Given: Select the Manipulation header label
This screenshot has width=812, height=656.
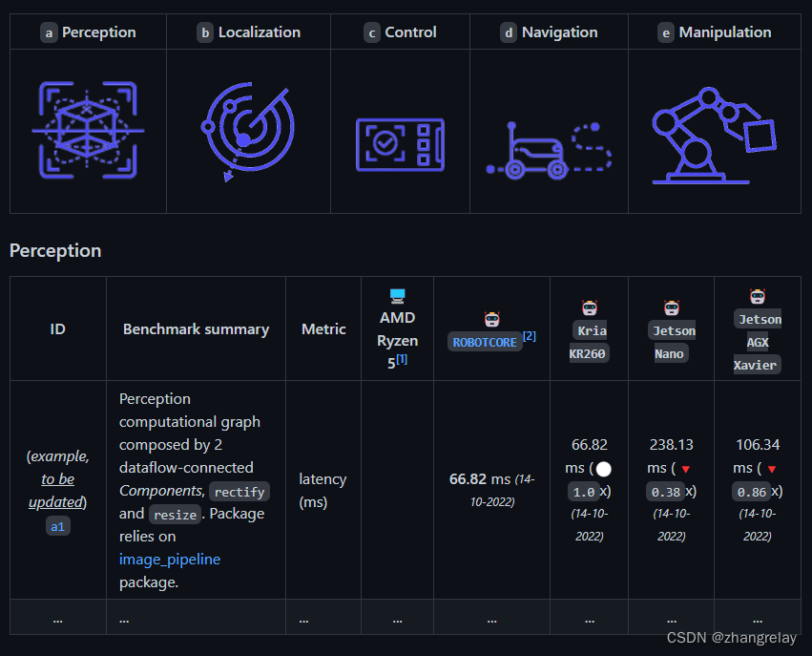Looking at the screenshot, I should pyautogui.click(x=725, y=32).
